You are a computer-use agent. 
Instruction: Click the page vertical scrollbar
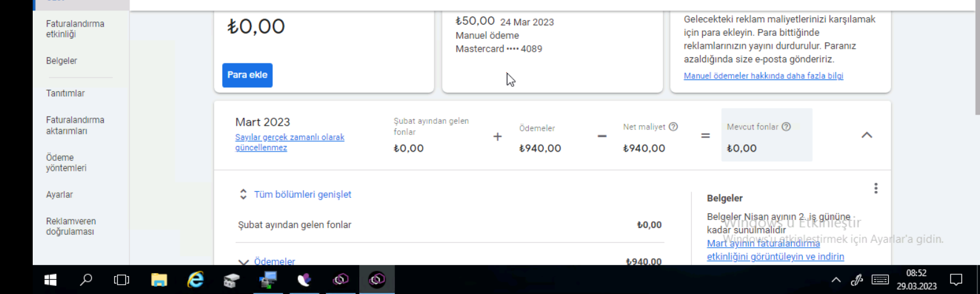click(977, 57)
